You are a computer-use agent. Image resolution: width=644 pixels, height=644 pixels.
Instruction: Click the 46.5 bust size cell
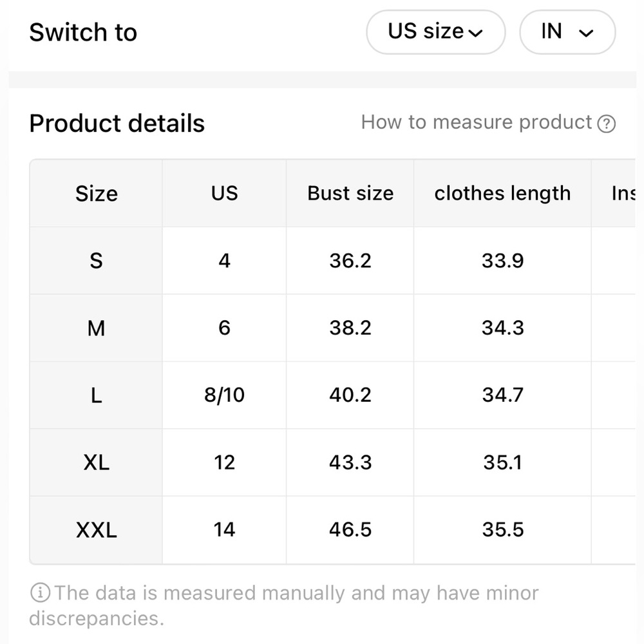point(350,530)
